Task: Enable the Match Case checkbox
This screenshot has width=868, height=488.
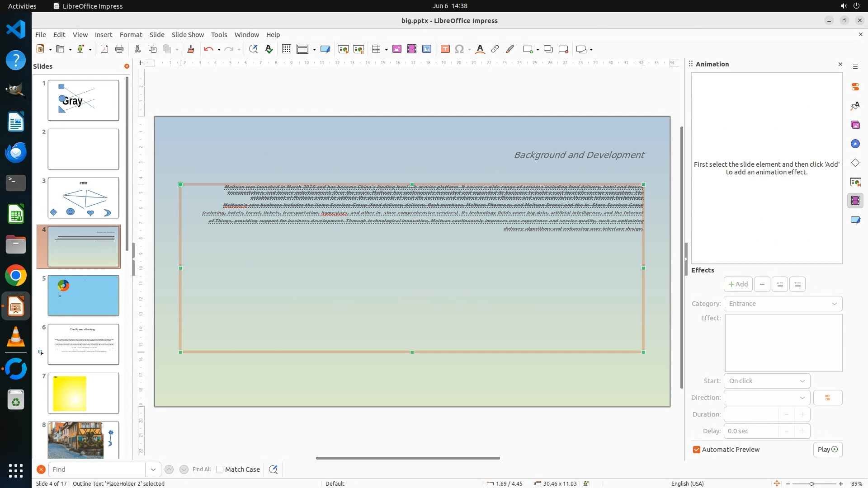Action: click(220, 469)
